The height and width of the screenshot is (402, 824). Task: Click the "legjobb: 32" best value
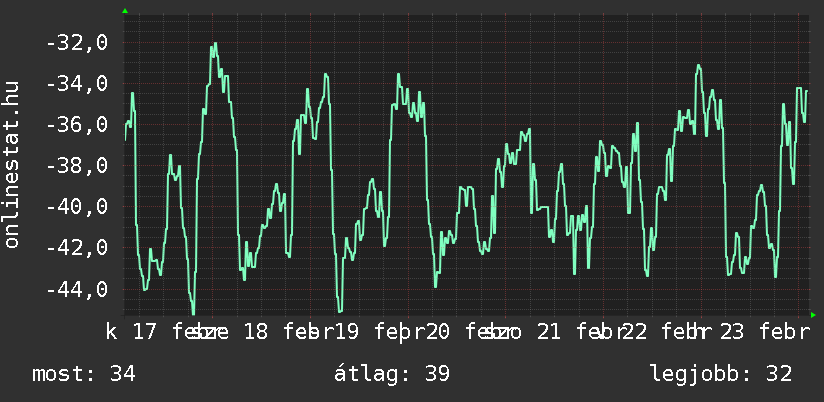tap(720, 374)
